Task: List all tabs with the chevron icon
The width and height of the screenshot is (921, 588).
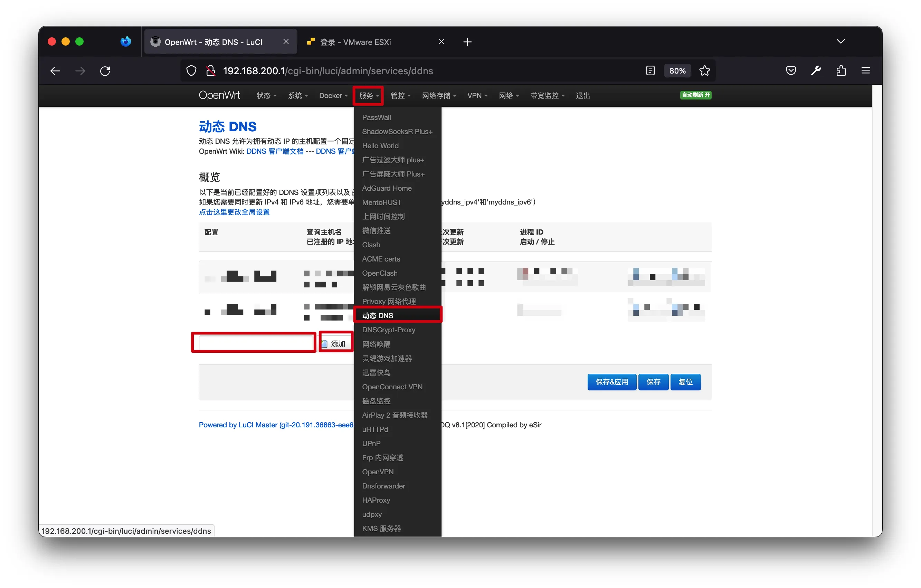Action: coord(840,41)
